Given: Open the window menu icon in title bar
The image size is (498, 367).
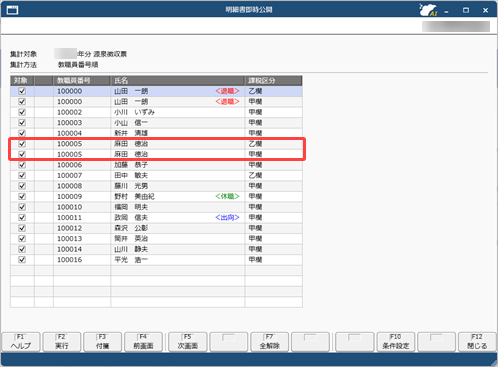Looking at the screenshot, I should (x=12, y=10).
